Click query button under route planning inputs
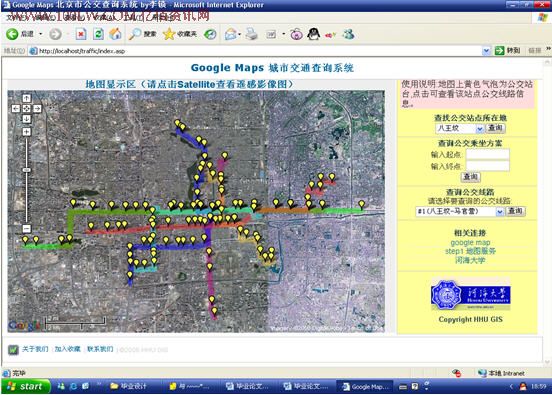The image size is (552, 395). point(470,177)
